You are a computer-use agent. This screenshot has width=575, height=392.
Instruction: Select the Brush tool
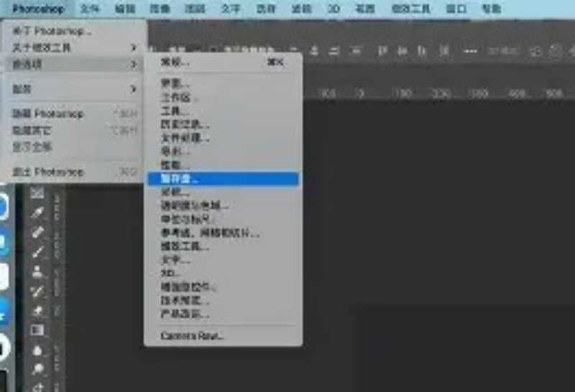[37, 252]
